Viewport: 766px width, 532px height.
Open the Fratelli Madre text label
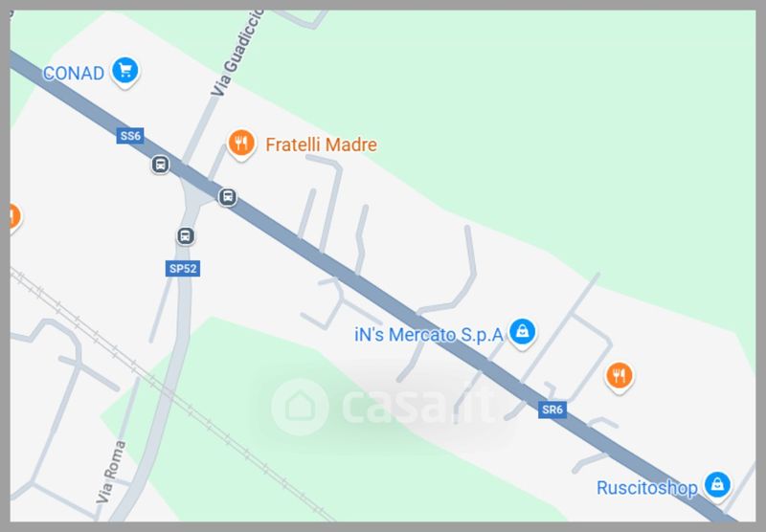click(321, 144)
